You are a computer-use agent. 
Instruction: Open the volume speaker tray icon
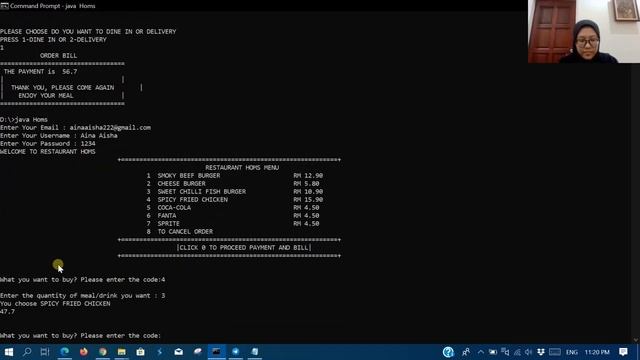529,352
